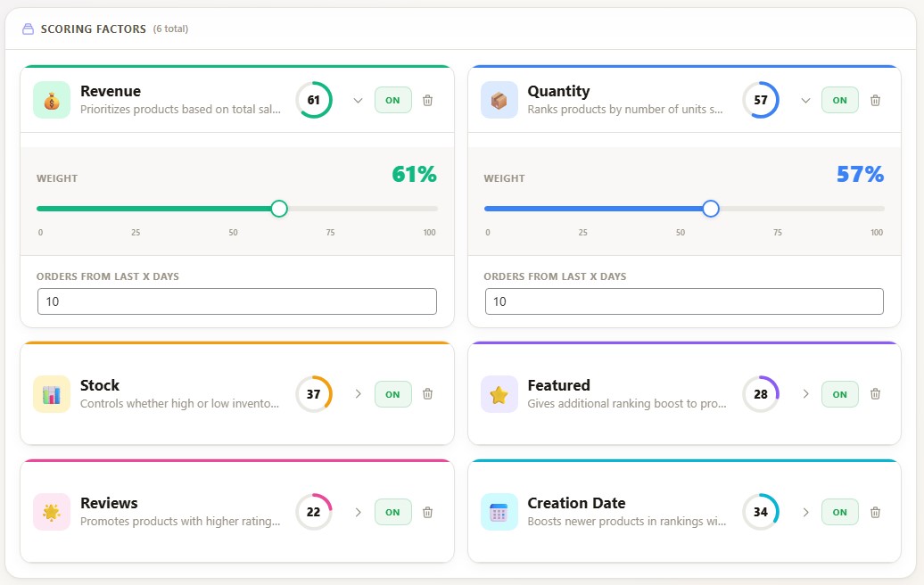The image size is (924, 585).
Task: Delete the Featured scoring factor
Action: click(x=875, y=393)
